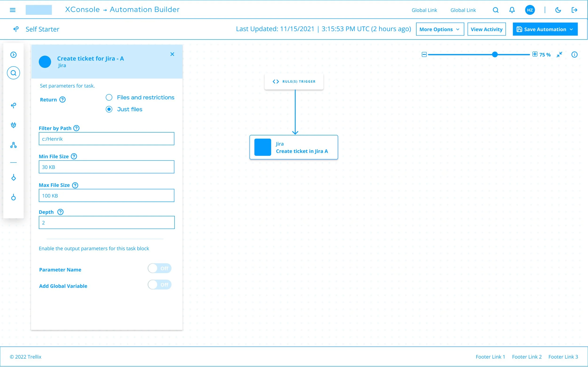Select the sidebar branch nodes icon
Screen dimensions: 588x368
tap(13, 145)
